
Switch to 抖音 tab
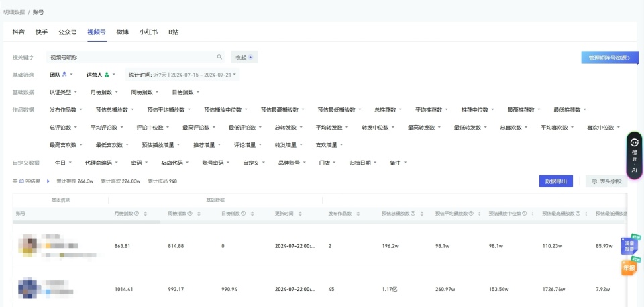coord(19,32)
